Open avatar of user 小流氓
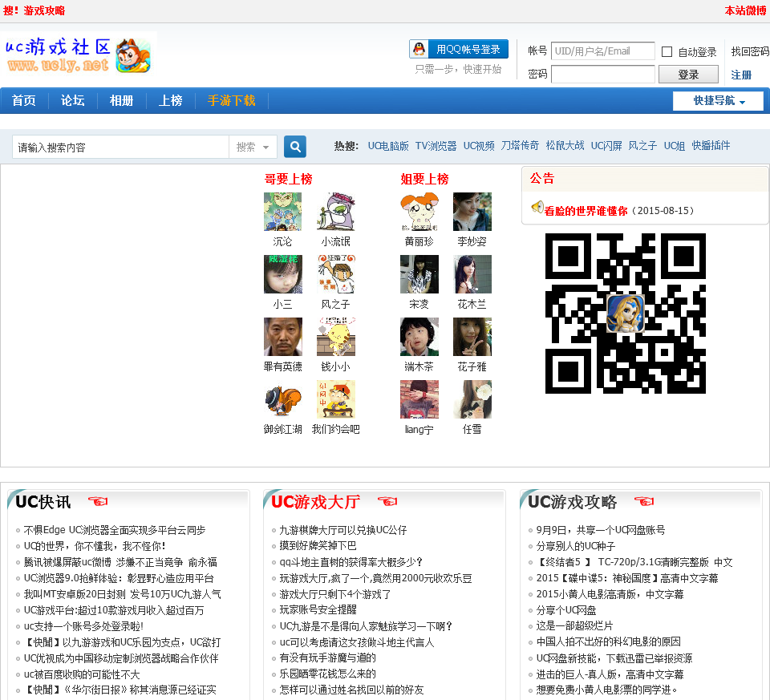Image resolution: width=770 pixels, height=700 pixels. pos(336,212)
